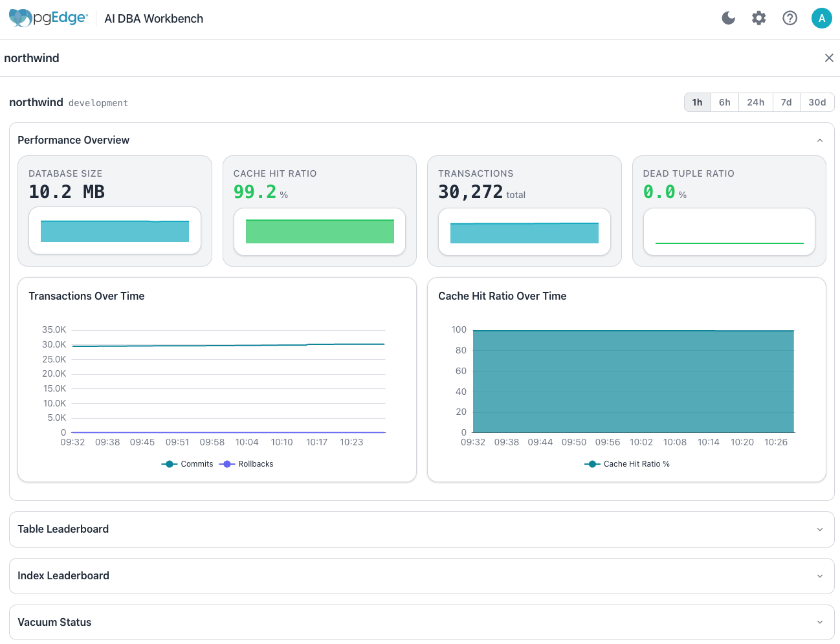
Task: Click the pgEdge logo
Action: [49, 18]
